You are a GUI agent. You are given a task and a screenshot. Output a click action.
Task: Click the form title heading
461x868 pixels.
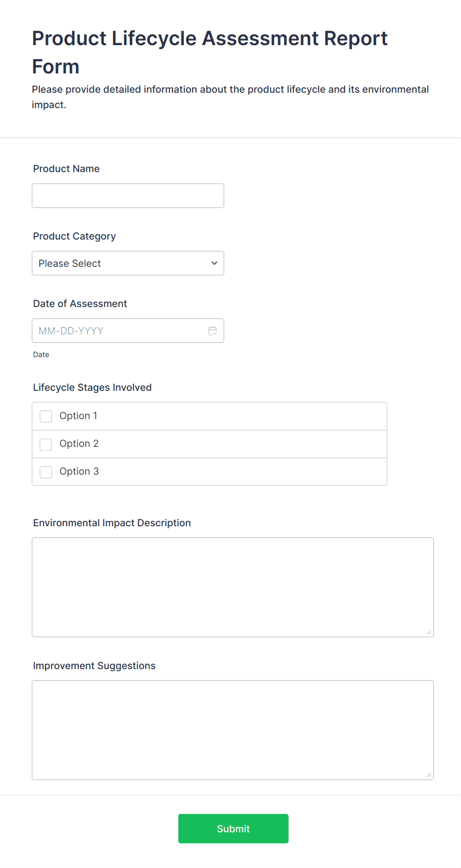pyautogui.click(x=209, y=52)
